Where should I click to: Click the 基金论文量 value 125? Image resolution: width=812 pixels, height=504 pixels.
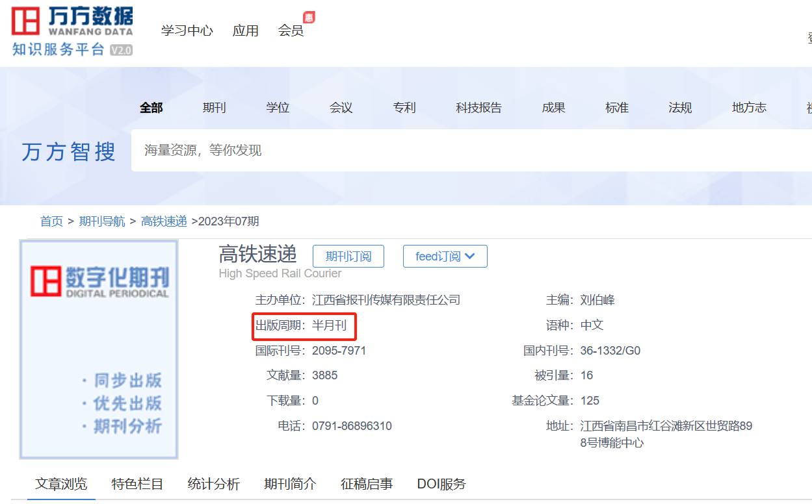590,401
